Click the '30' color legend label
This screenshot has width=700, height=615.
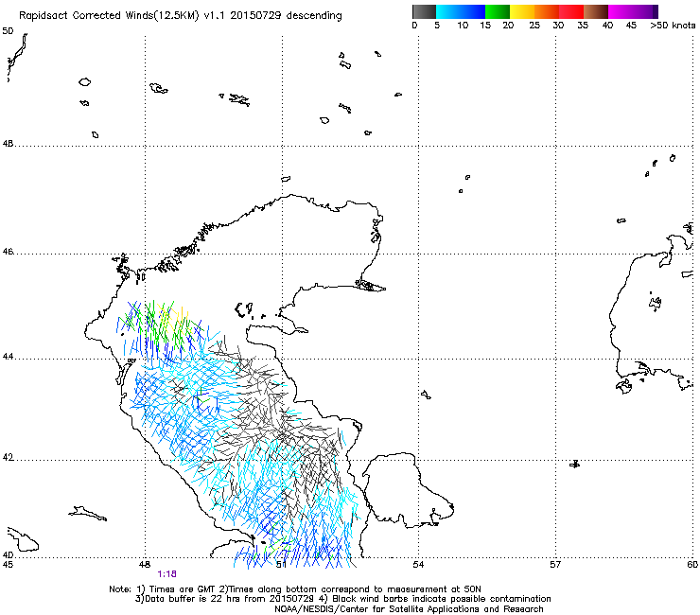(558, 26)
